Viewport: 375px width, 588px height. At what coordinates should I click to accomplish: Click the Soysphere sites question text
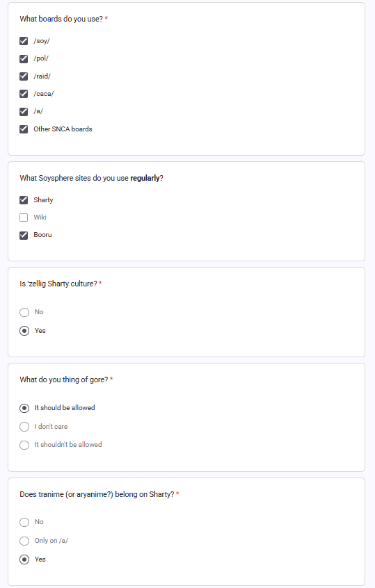point(91,178)
